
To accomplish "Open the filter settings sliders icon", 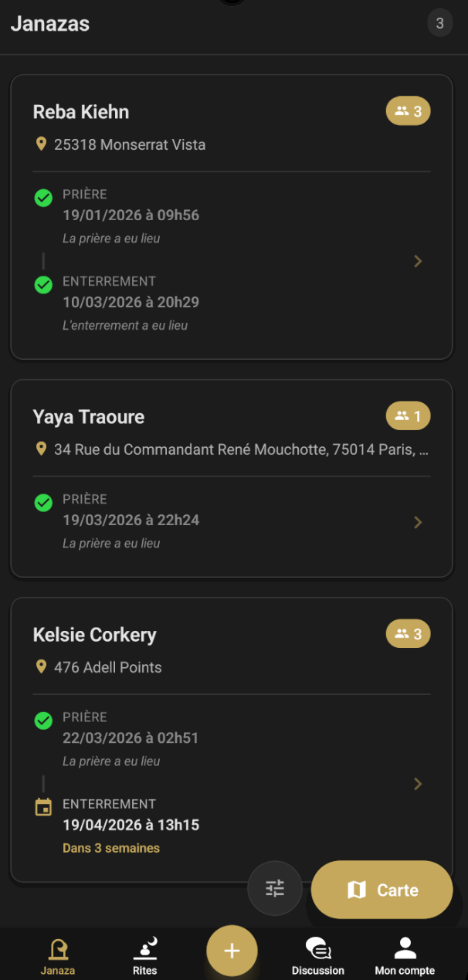I will click(274, 889).
